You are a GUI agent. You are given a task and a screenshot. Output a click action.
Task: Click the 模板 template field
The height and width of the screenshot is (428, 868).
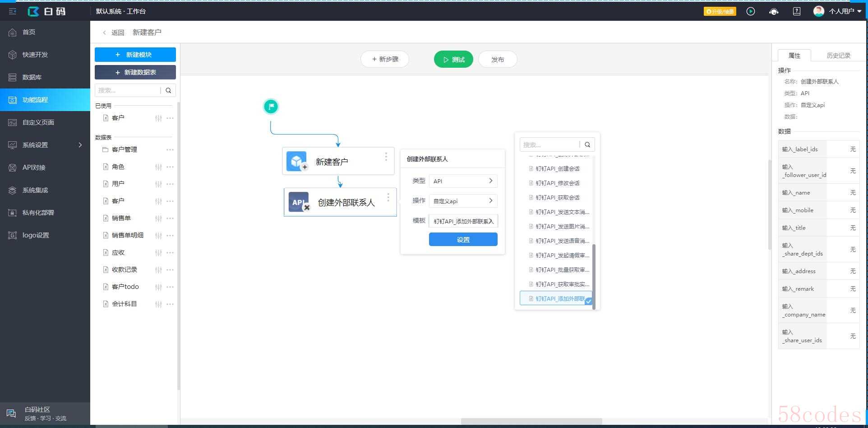tap(463, 221)
